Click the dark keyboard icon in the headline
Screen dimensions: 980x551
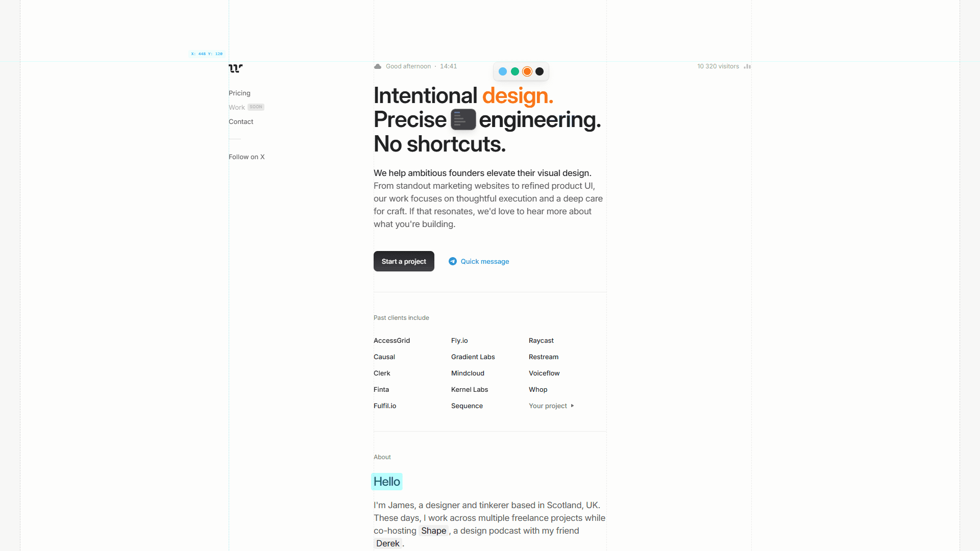pyautogui.click(x=462, y=119)
